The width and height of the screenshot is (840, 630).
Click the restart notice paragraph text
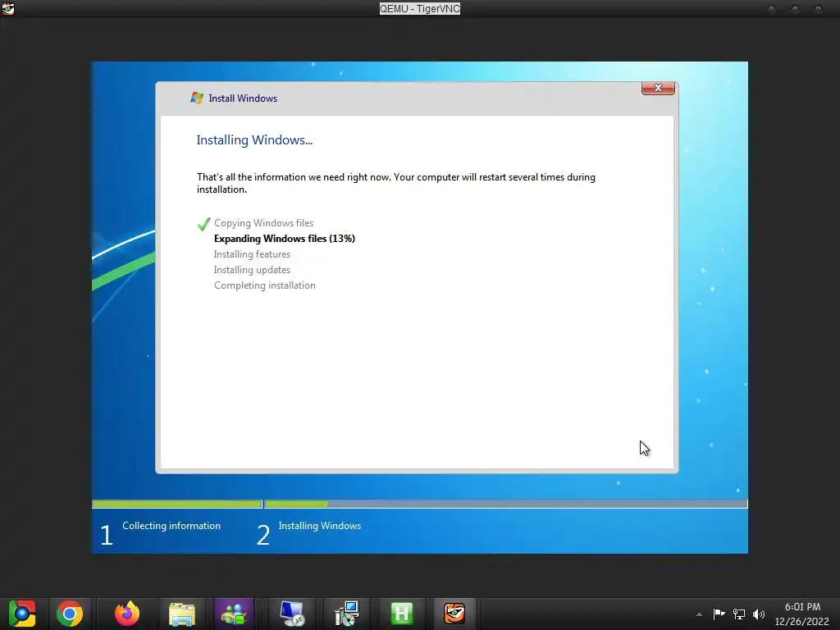(x=396, y=183)
